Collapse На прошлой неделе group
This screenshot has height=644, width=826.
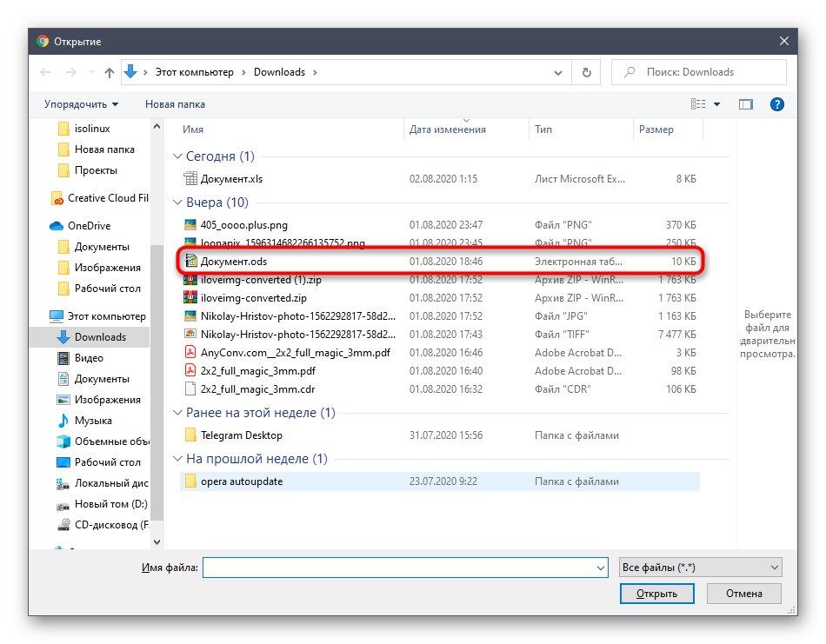(177, 459)
